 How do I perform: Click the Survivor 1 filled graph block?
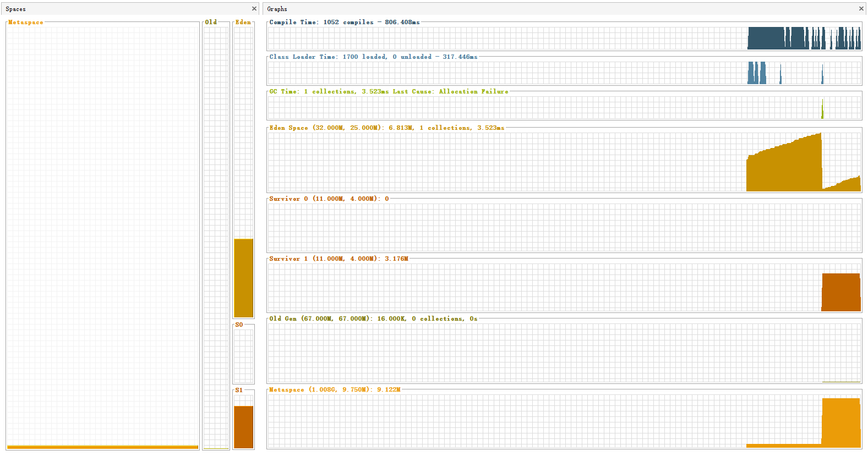tap(840, 292)
